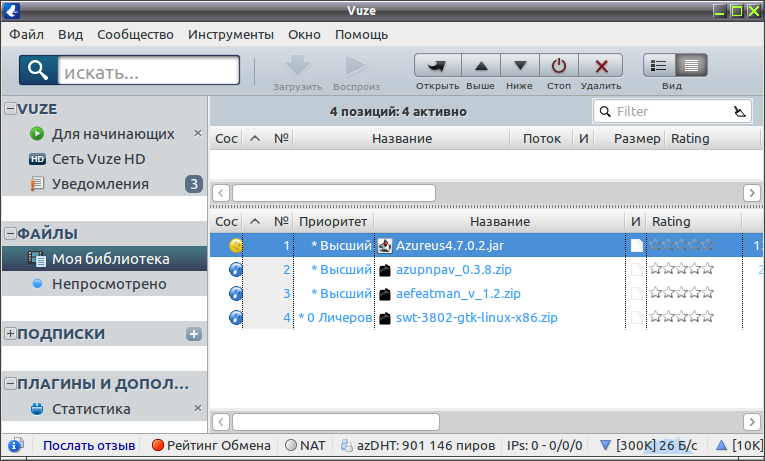This screenshot has height=461, width=765.
Task: Select azupnpav_0.3.8.zip torrent name
Action: 454,269
